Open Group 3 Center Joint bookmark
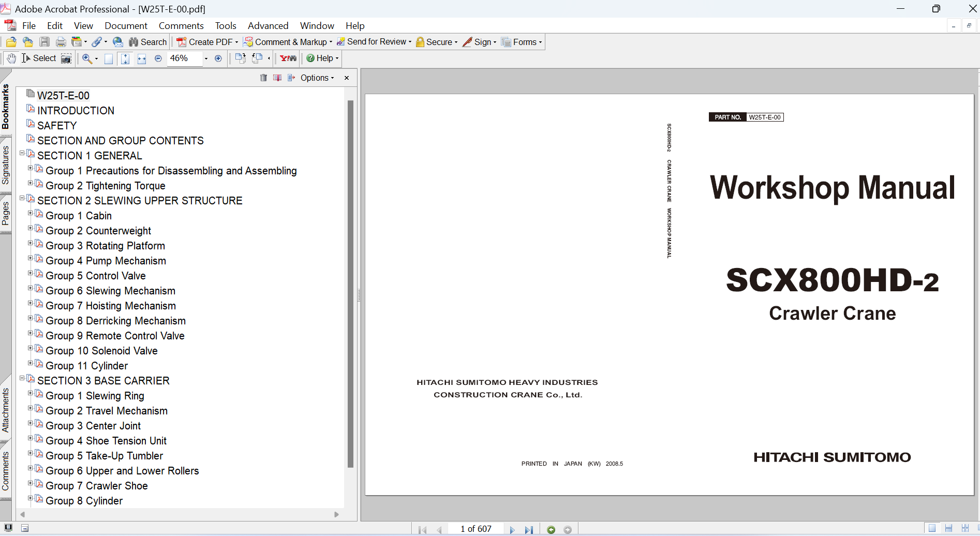 click(93, 426)
